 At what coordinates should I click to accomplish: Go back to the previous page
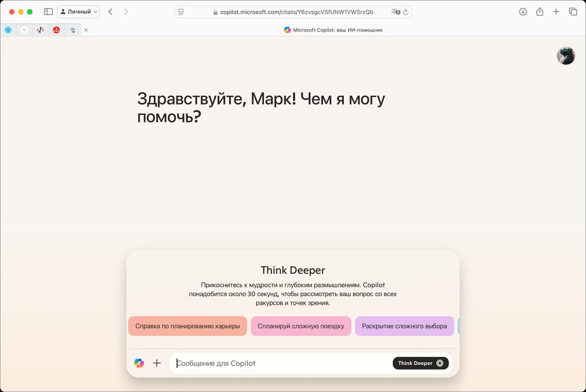click(x=111, y=12)
